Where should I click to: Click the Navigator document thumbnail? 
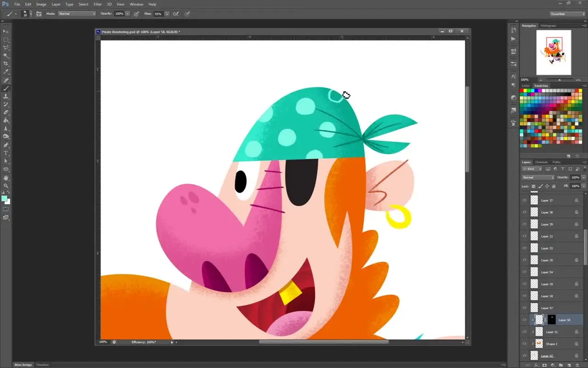tap(554, 52)
